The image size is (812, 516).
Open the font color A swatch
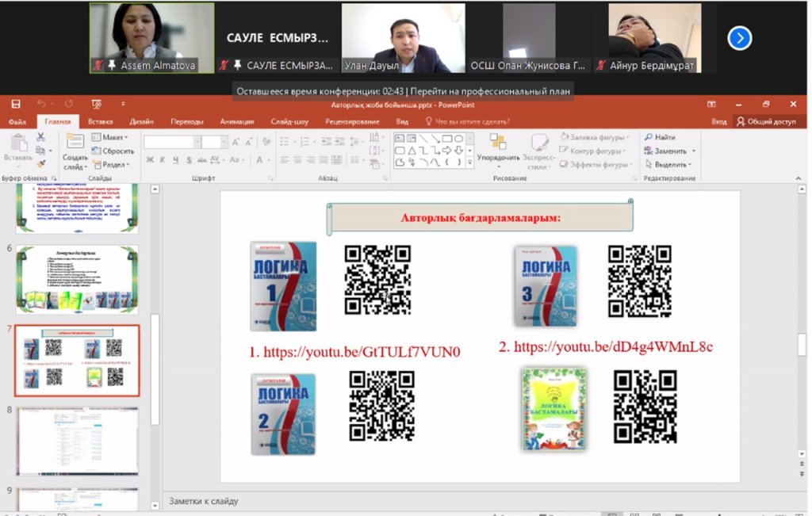pyautogui.click(x=259, y=160)
